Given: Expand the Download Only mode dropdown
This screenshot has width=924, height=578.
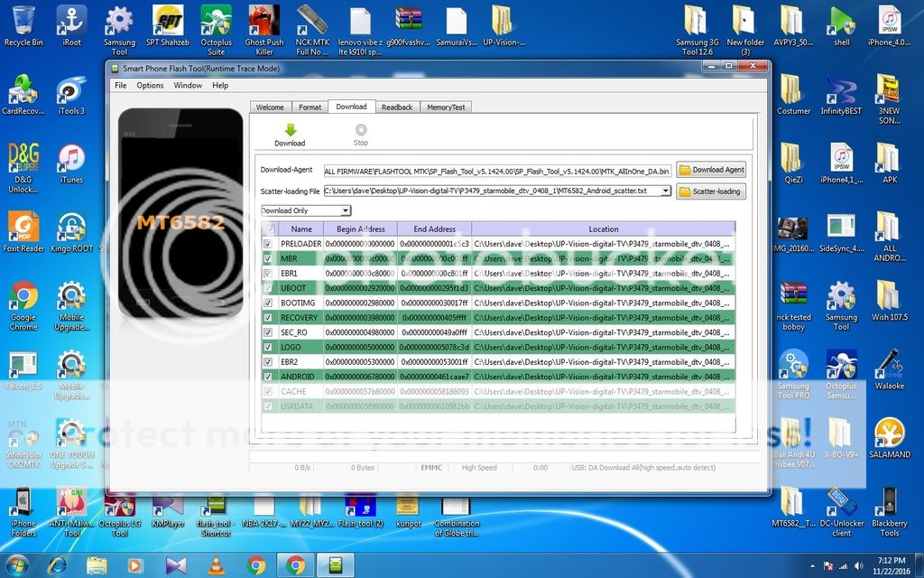Looking at the screenshot, I should click(x=345, y=210).
